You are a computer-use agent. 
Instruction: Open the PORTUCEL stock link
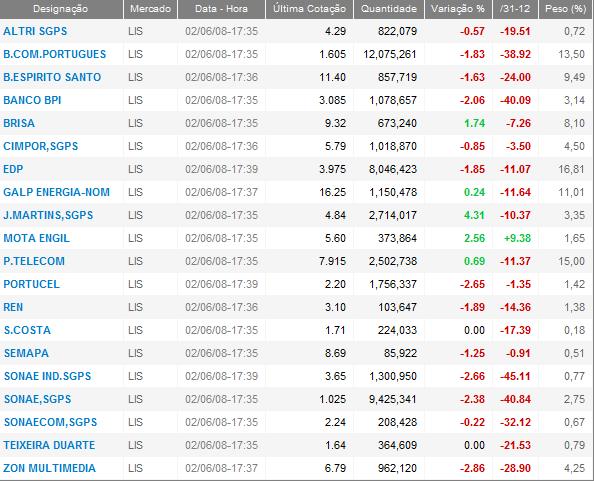coord(31,284)
